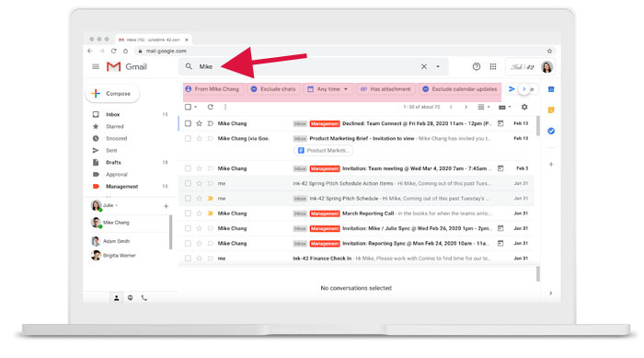Hide side panel chevron arrow
644x358 pixels.
(551, 293)
